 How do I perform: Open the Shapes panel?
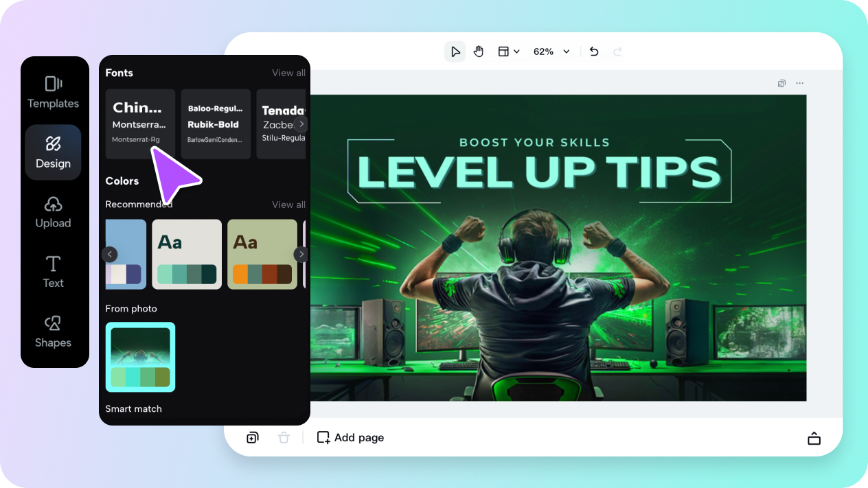[53, 332]
